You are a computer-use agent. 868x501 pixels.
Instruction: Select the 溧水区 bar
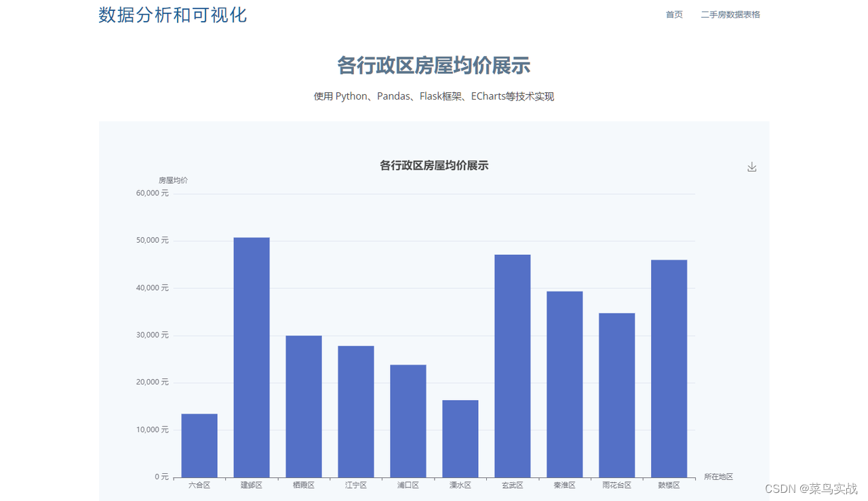[460, 439]
